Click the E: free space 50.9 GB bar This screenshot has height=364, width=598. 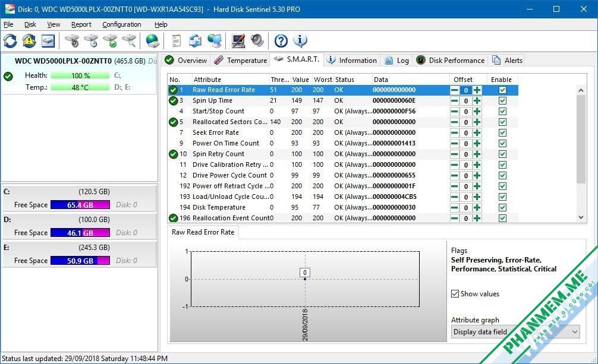pyautogui.click(x=80, y=261)
